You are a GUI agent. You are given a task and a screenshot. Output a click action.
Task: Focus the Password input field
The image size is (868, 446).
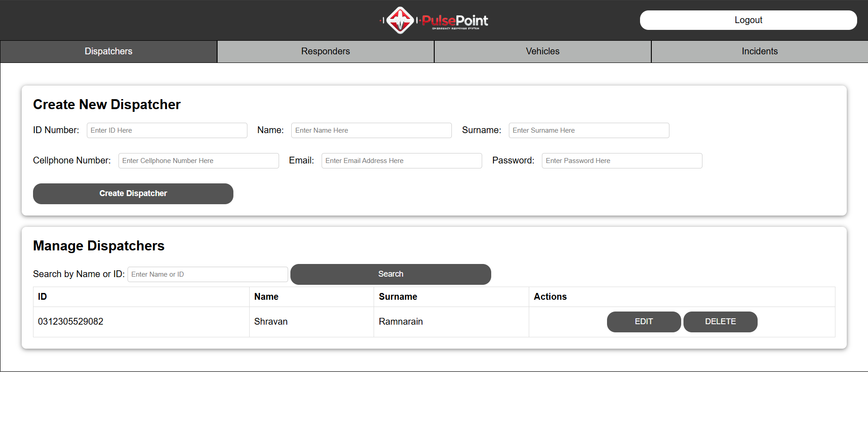(622, 161)
